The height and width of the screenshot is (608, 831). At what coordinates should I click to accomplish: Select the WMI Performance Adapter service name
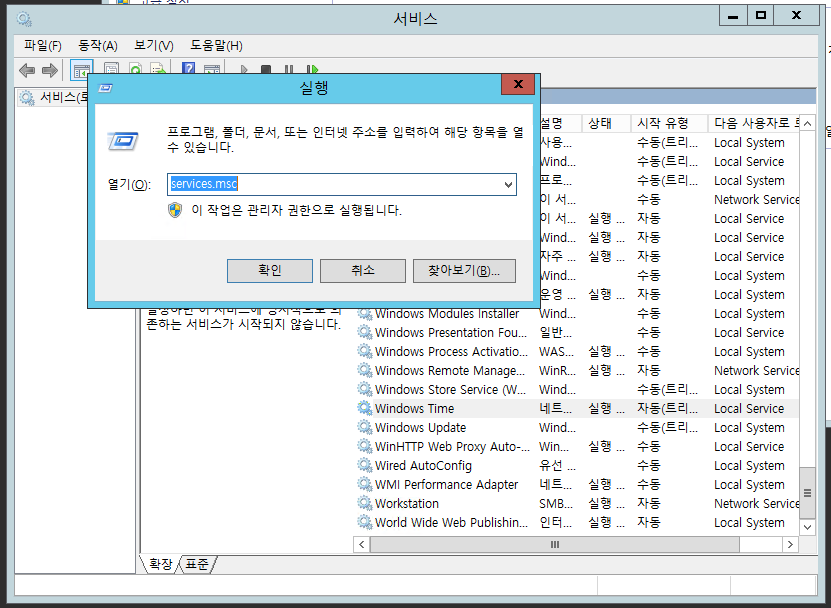pyautogui.click(x=446, y=484)
